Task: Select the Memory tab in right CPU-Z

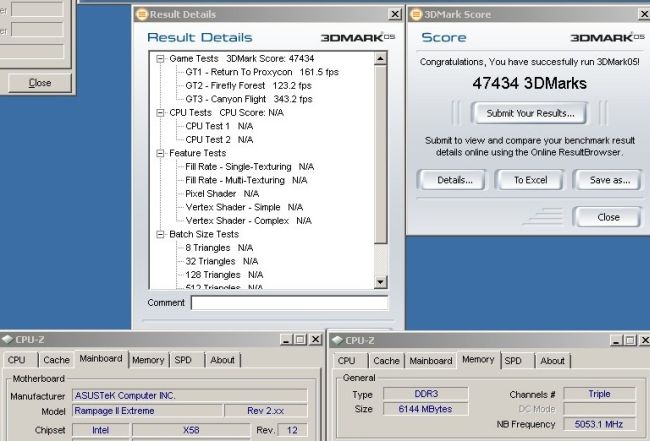Action: 478,359
